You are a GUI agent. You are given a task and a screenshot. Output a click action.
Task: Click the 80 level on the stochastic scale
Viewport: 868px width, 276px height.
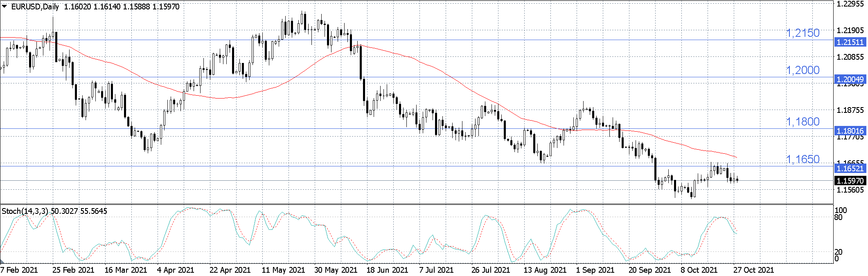click(x=838, y=217)
